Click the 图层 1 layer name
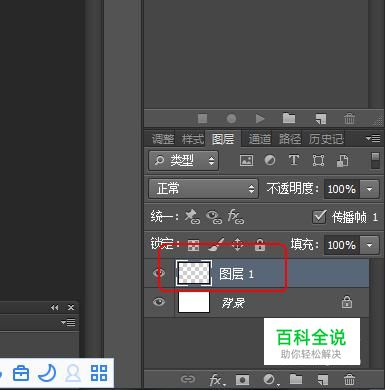 pos(236,274)
